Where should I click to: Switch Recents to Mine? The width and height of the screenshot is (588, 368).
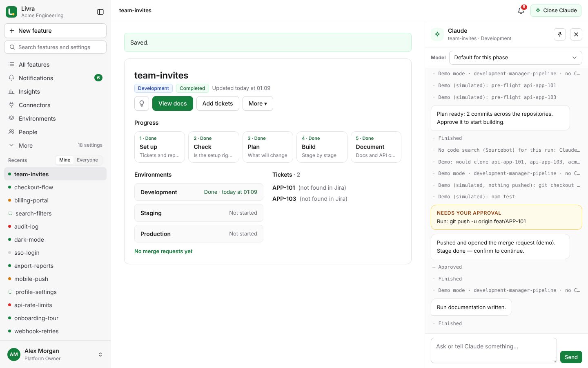click(65, 160)
